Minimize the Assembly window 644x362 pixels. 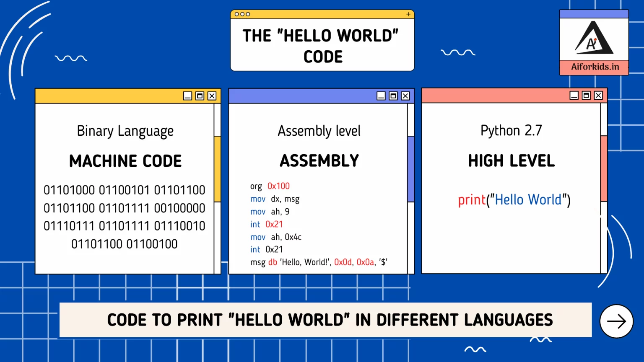click(381, 96)
